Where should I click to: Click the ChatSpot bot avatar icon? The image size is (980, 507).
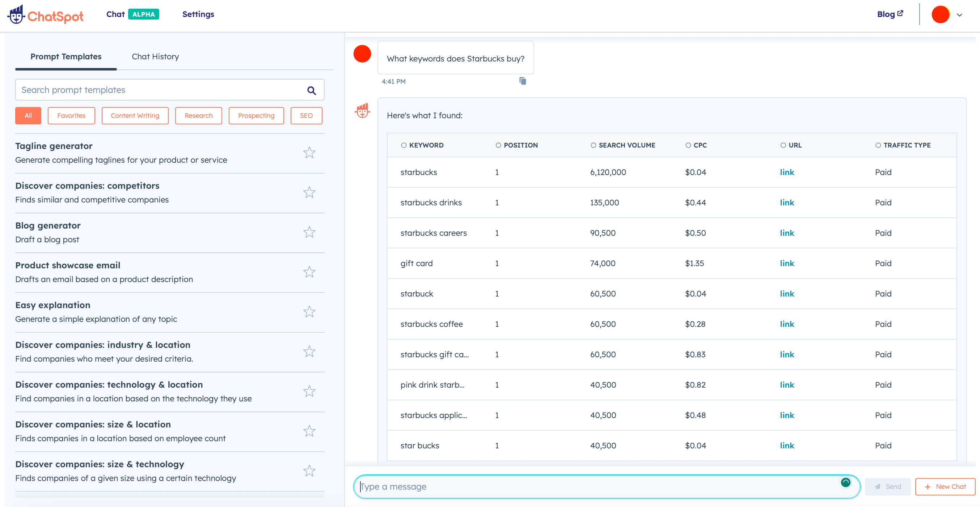pos(362,111)
